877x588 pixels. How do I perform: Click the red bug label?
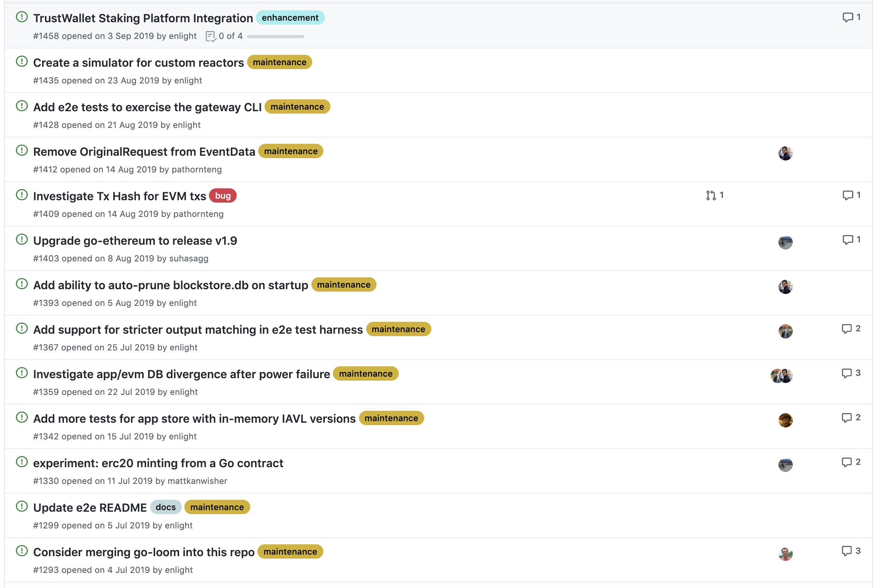(x=222, y=196)
